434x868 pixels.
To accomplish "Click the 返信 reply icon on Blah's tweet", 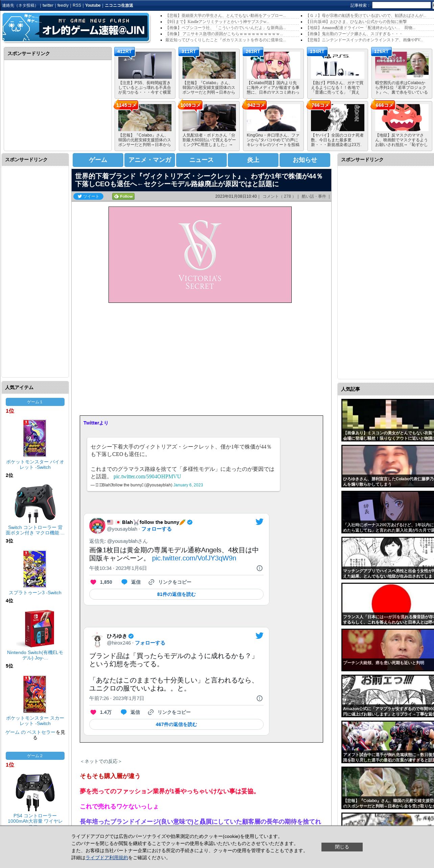I will (124, 582).
